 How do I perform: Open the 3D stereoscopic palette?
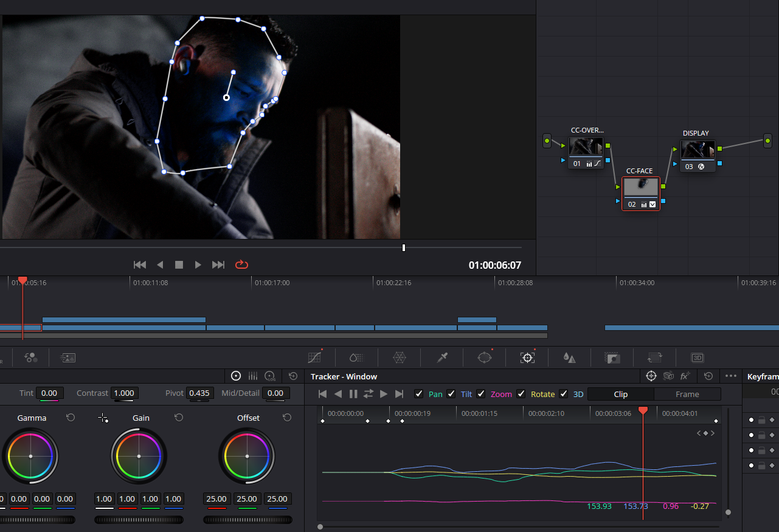pyautogui.click(x=697, y=358)
